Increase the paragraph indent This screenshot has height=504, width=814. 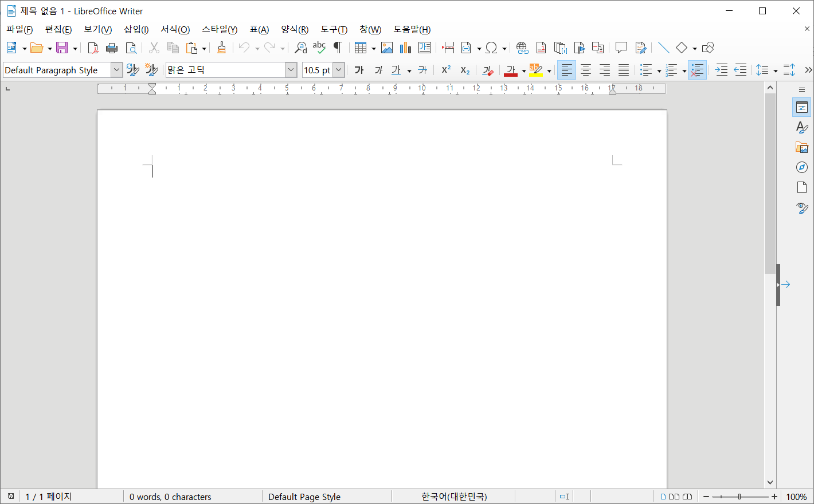tap(721, 70)
